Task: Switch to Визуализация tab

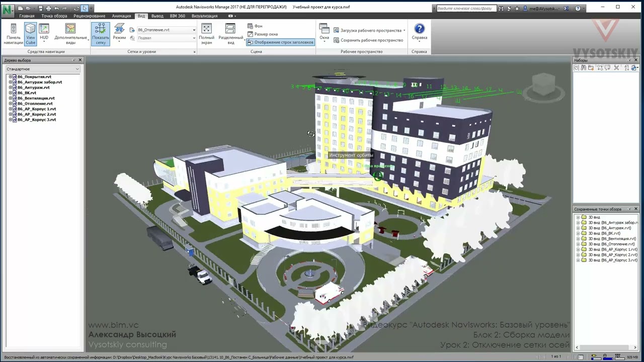Action: (x=204, y=16)
